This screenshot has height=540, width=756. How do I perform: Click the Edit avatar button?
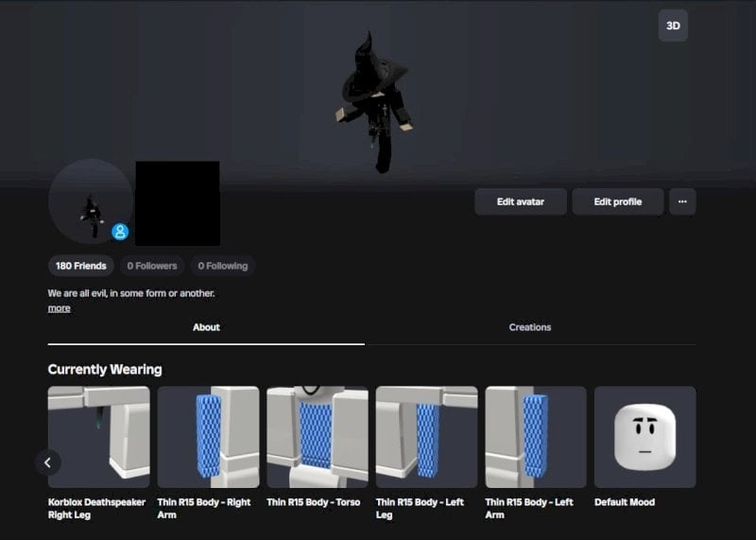click(521, 201)
